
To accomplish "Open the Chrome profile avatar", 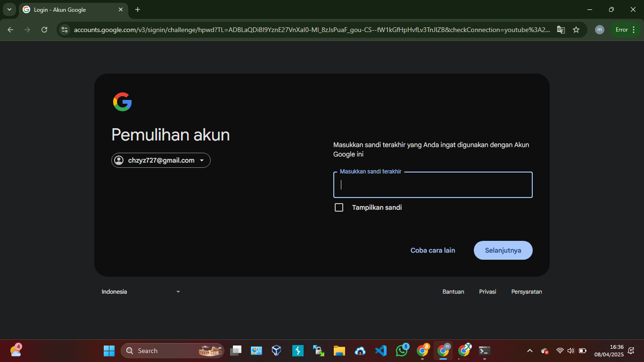I will [x=600, y=30].
